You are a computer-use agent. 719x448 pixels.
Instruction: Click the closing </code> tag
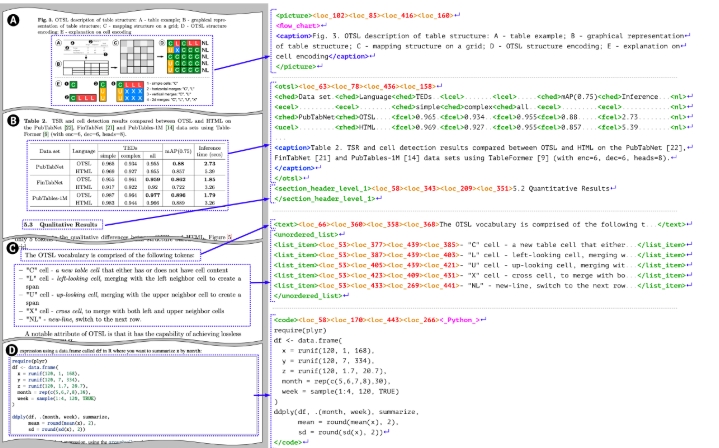tap(290, 441)
